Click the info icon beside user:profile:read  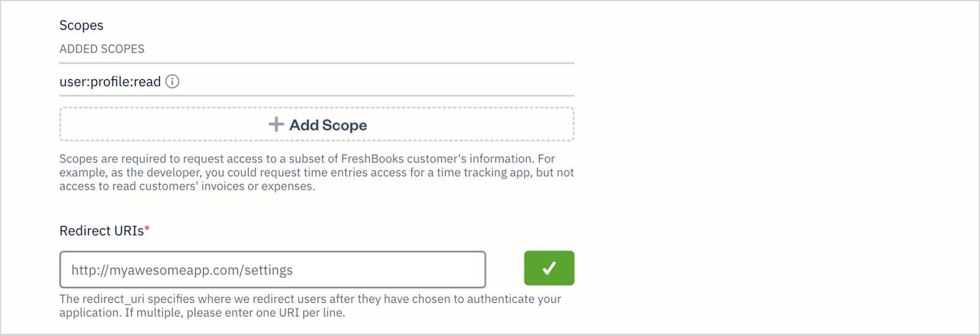[172, 81]
